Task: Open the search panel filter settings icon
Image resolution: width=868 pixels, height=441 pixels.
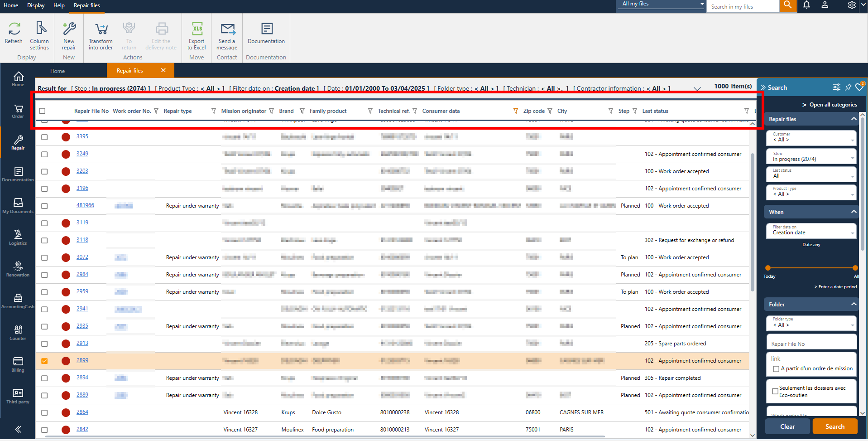Action: pos(837,87)
